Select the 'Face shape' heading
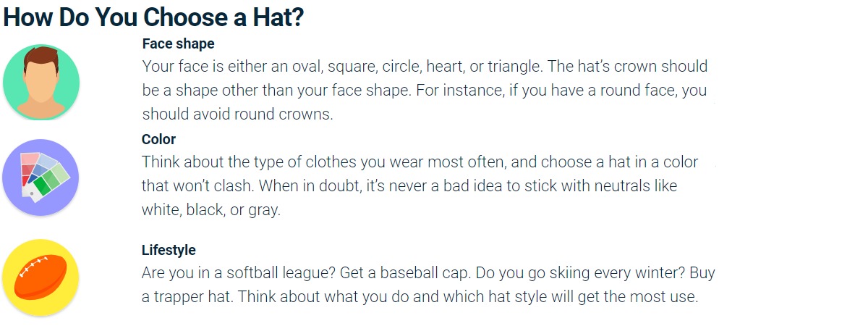 point(179,43)
